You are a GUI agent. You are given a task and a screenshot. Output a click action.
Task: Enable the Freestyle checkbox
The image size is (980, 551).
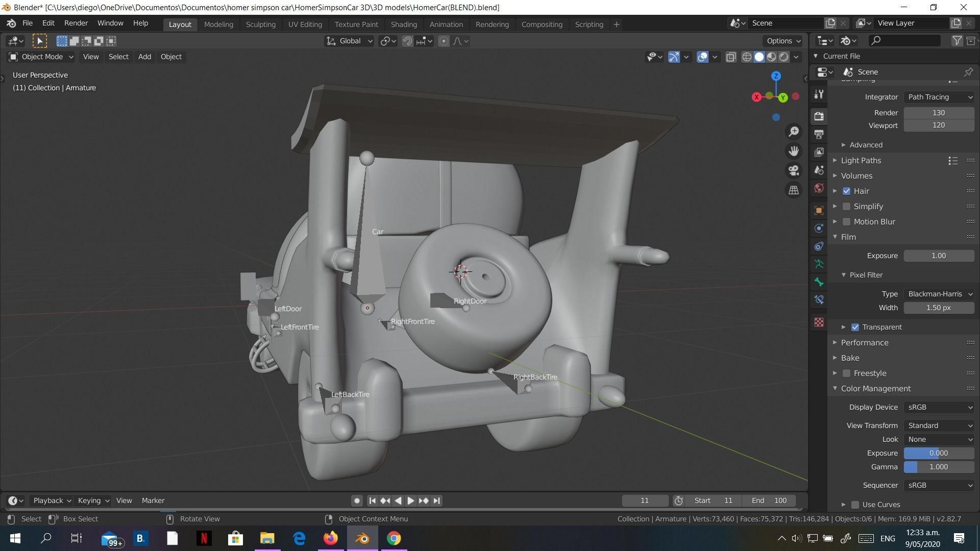click(846, 373)
